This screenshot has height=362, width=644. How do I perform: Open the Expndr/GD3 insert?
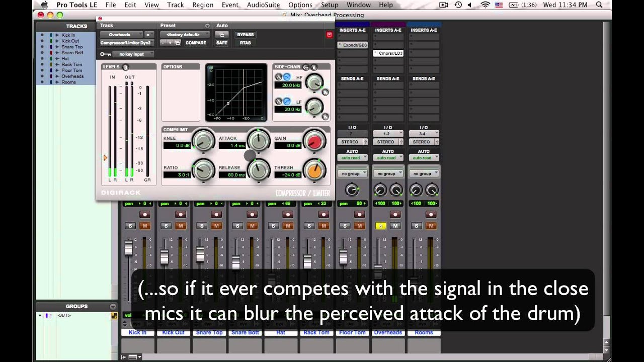[x=352, y=45]
